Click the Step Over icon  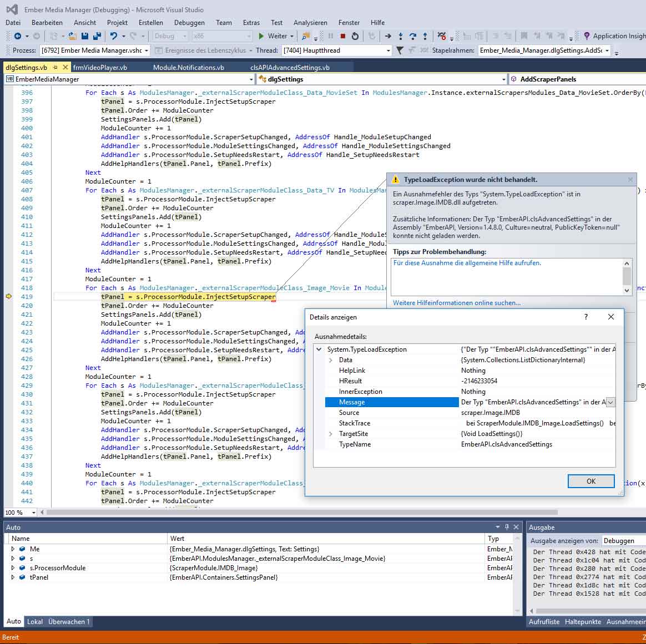pyautogui.click(x=413, y=36)
